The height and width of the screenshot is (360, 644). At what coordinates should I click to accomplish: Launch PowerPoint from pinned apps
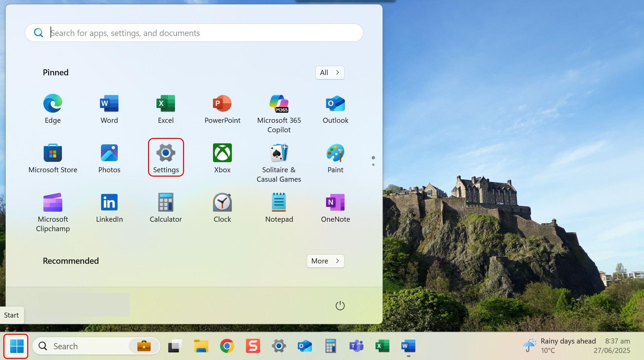[222, 109]
